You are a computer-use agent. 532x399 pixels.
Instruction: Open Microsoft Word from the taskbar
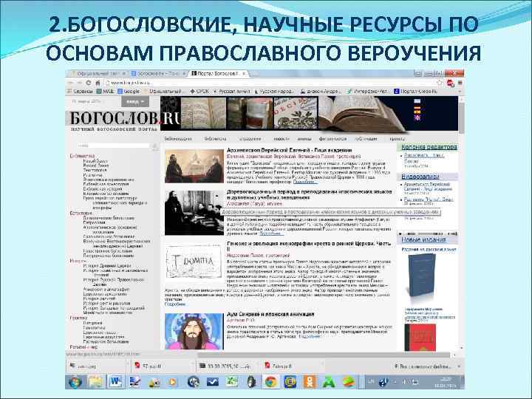[115, 382]
